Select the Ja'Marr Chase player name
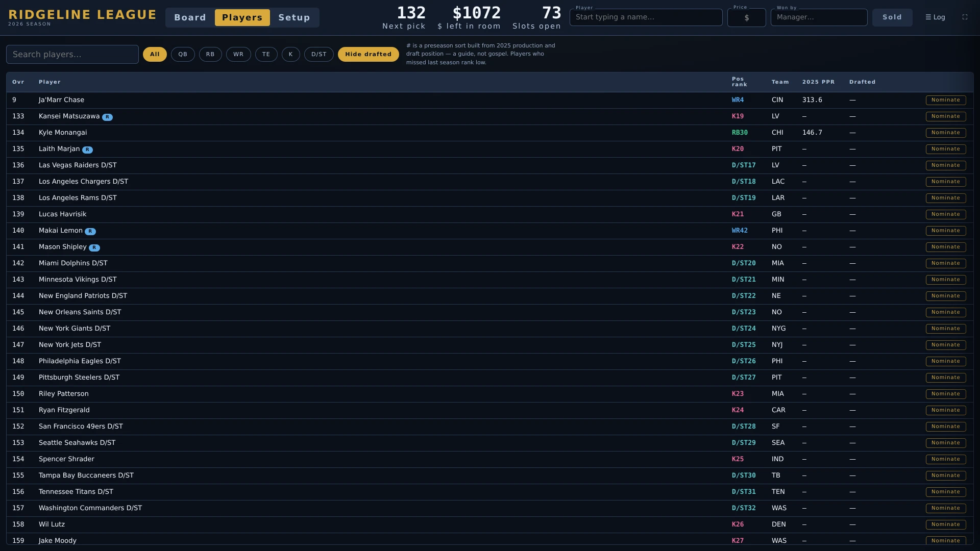Image resolution: width=980 pixels, height=551 pixels. [x=61, y=100]
